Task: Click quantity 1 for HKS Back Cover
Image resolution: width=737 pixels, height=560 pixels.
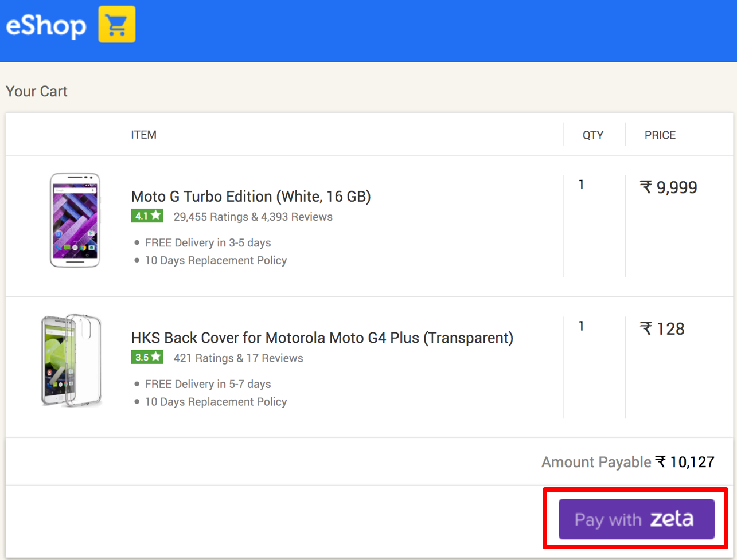Action: 581,326
